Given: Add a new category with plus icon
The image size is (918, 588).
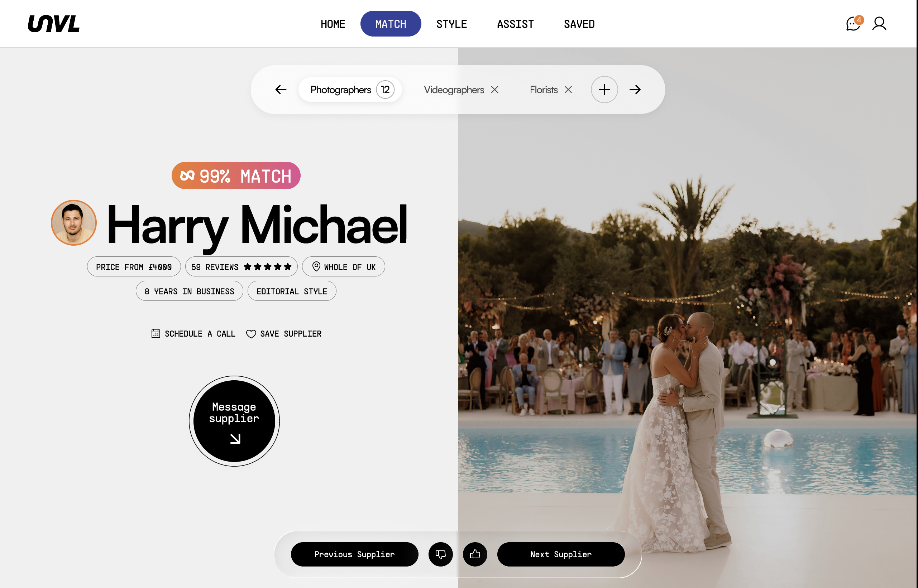Looking at the screenshot, I should [604, 90].
